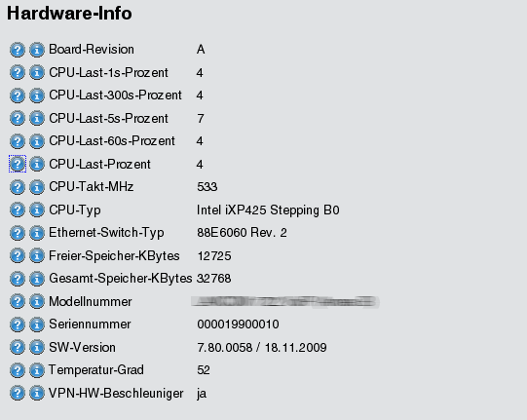
Task: Open help for CPU-Last-5s-Prozent
Action: pos(18,118)
